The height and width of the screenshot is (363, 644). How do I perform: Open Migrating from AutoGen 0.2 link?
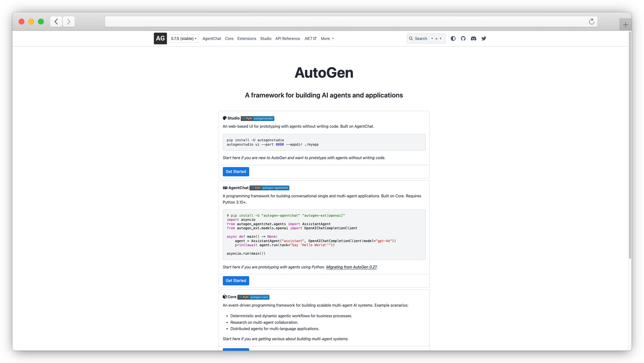tap(351, 267)
